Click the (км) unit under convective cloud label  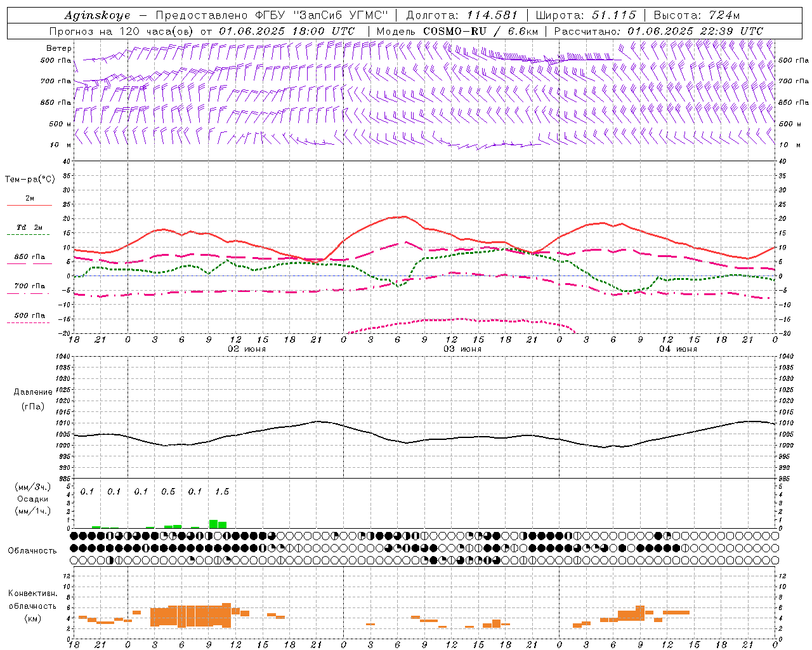[x=32, y=618]
